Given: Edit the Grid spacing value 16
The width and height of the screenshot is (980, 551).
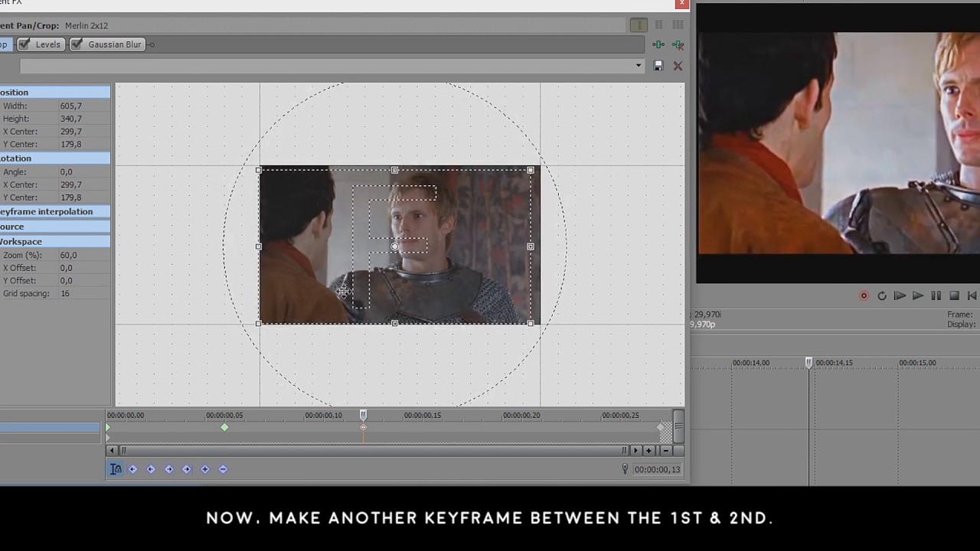Looking at the screenshot, I should pyautogui.click(x=83, y=294).
